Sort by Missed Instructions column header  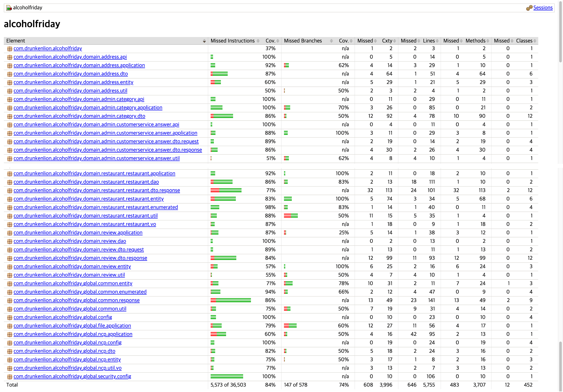click(232, 41)
